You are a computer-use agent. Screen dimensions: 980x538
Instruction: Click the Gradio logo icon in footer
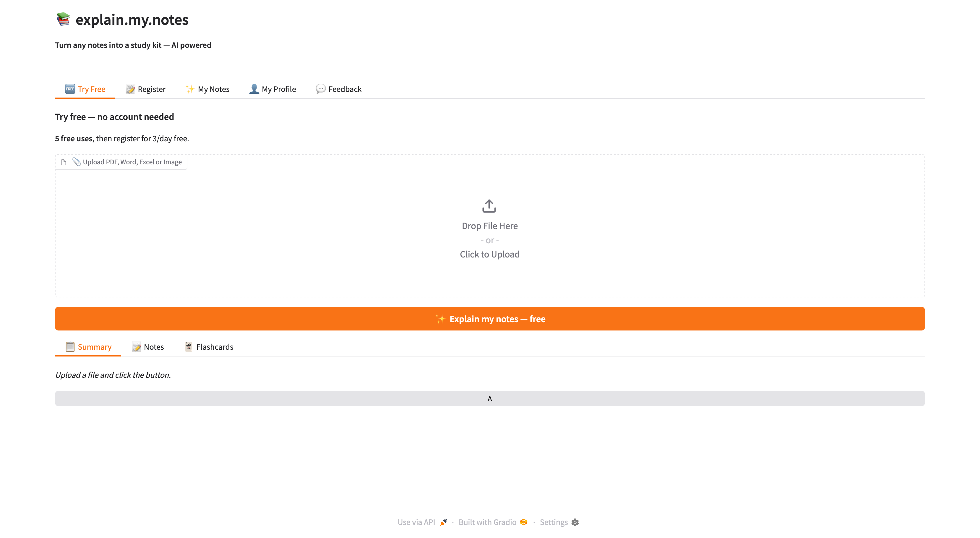click(524, 522)
